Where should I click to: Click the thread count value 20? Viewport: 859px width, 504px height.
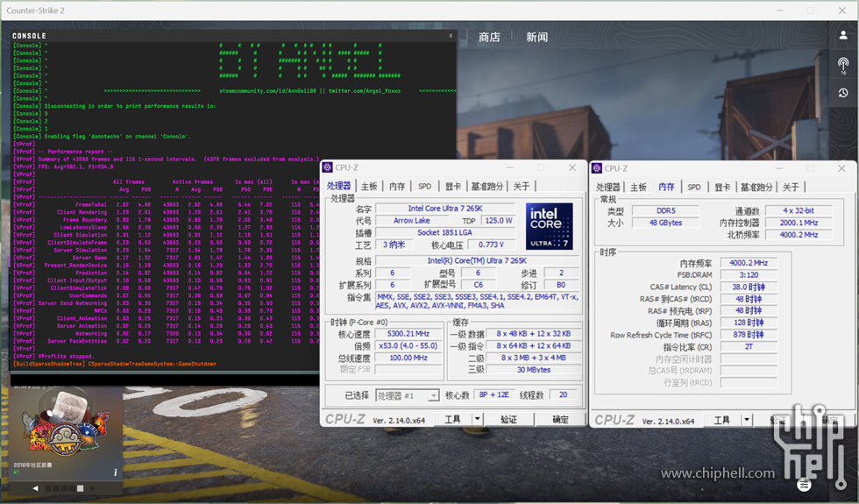[x=563, y=394]
